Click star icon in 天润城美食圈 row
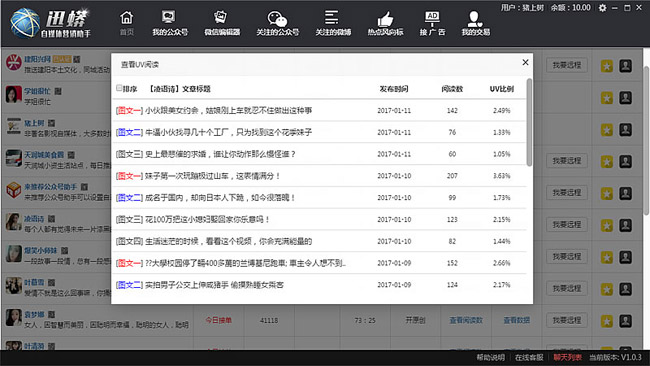The image size is (650, 366). point(606,162)
